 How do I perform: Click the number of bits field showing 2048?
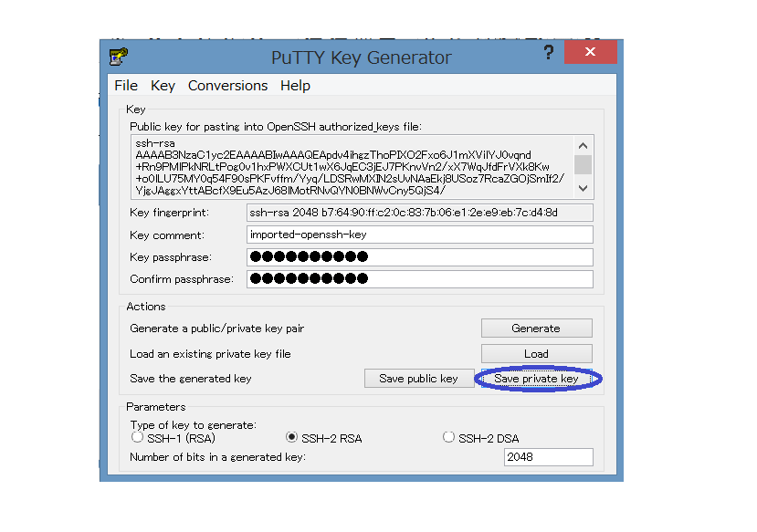click(549, 457)
